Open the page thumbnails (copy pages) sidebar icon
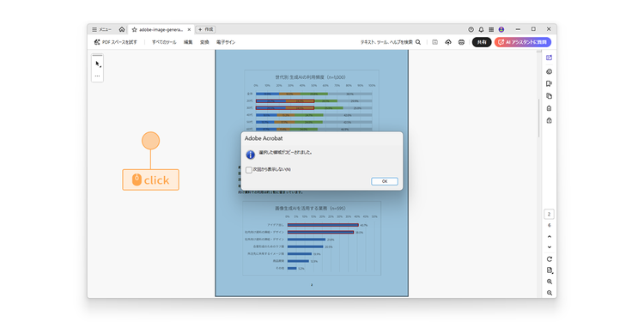 [550, 96]
